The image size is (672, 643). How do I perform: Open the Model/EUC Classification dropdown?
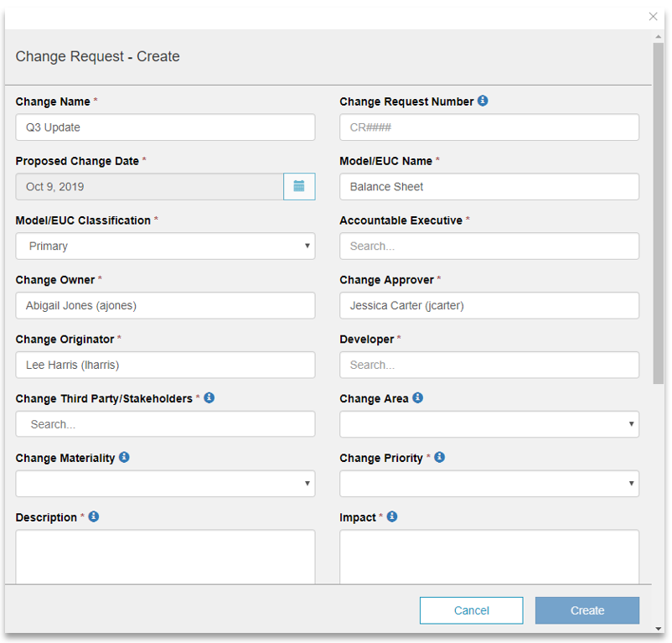pos(164,246)
